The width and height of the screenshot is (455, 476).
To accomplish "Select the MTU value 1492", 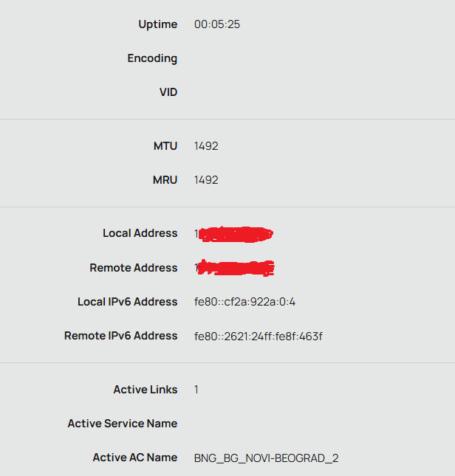I will 206,146.
